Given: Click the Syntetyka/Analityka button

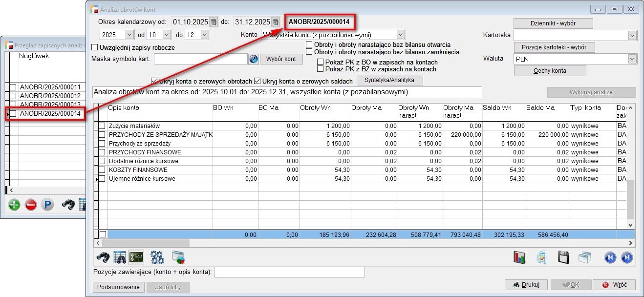Looking at the screenshot, I should point(389,80).
